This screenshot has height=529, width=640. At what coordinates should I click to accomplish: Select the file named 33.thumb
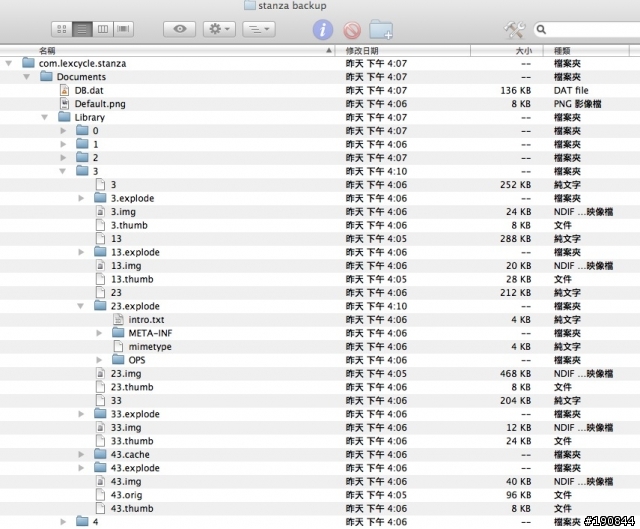coord(132,441)
